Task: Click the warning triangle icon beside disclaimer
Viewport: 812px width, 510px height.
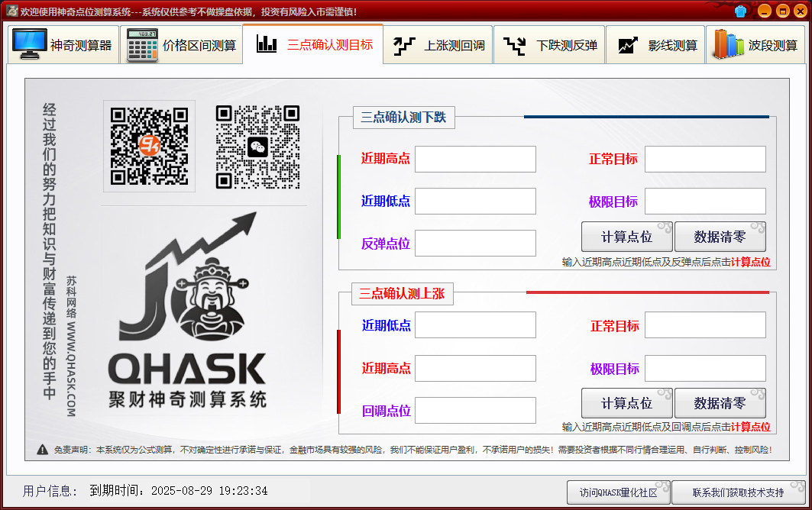Action: (43, 450)
